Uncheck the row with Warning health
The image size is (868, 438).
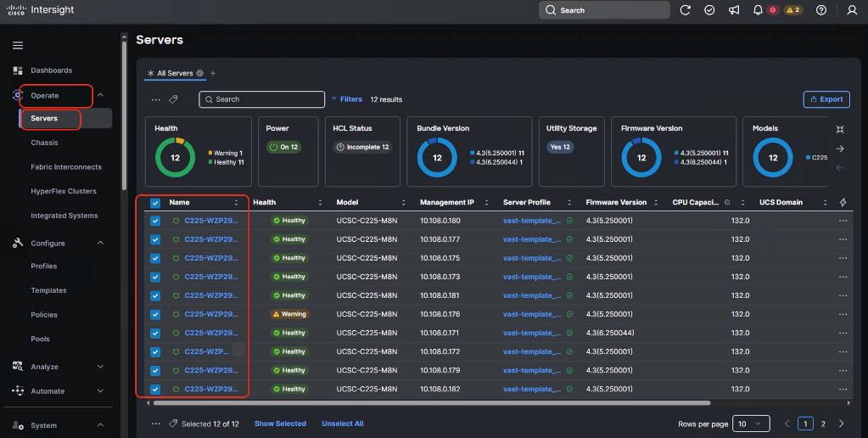(155, 314)
